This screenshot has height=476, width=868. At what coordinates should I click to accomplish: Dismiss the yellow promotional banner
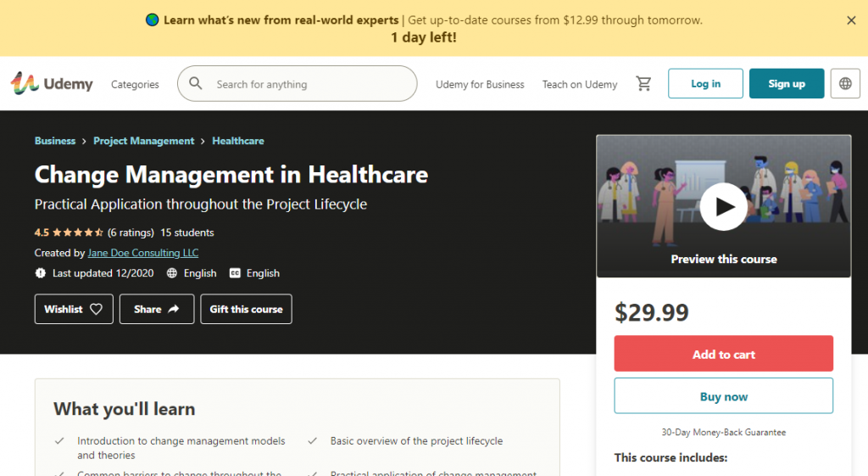(851, 20)
